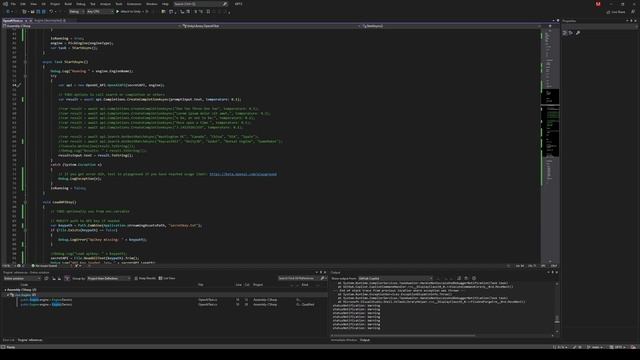Open the Analyze menu
This screenshot has width=640, height=360.
(x=105, y=4)
